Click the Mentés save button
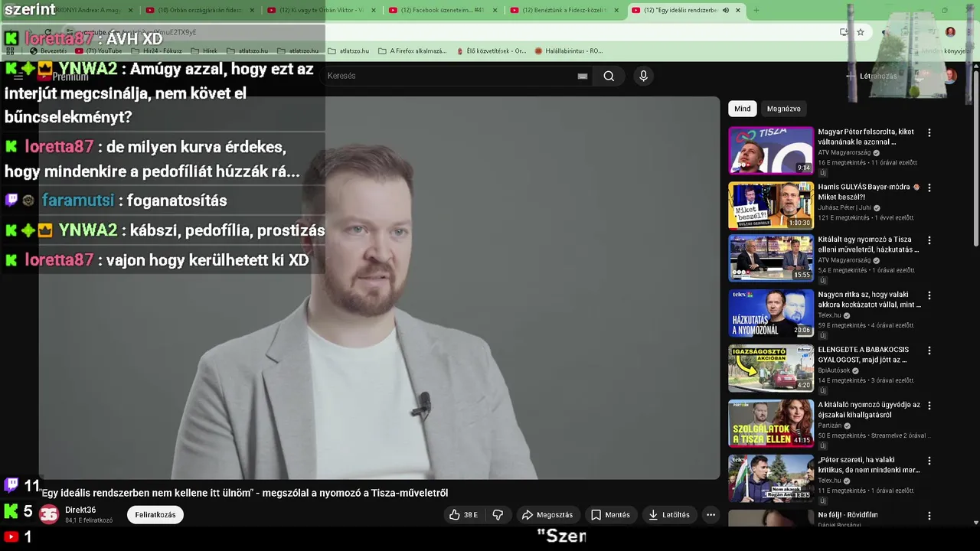The image size is (980, 551). pos(610,515)
